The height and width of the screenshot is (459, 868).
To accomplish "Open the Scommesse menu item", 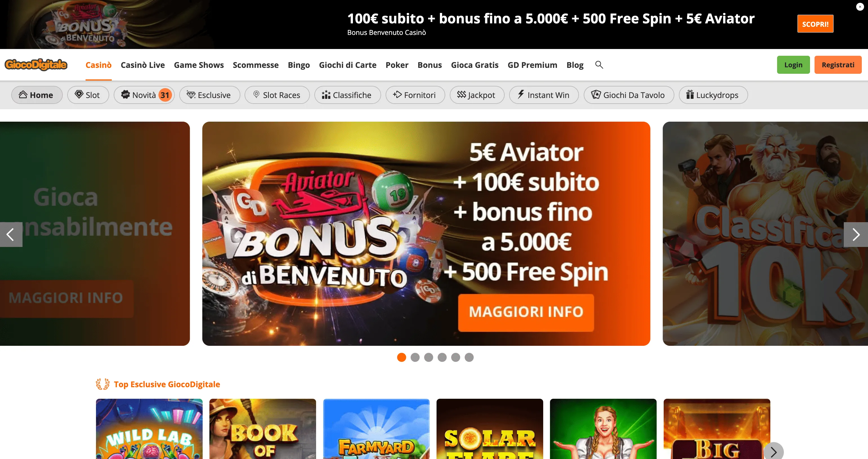I will pyautogui.click(x=255, y=65).
